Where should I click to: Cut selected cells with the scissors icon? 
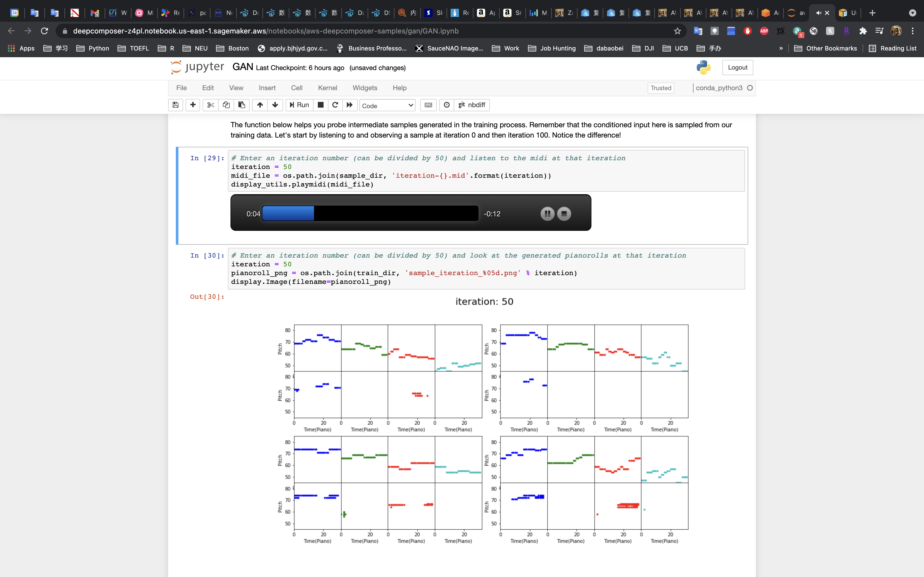[210, 105]
